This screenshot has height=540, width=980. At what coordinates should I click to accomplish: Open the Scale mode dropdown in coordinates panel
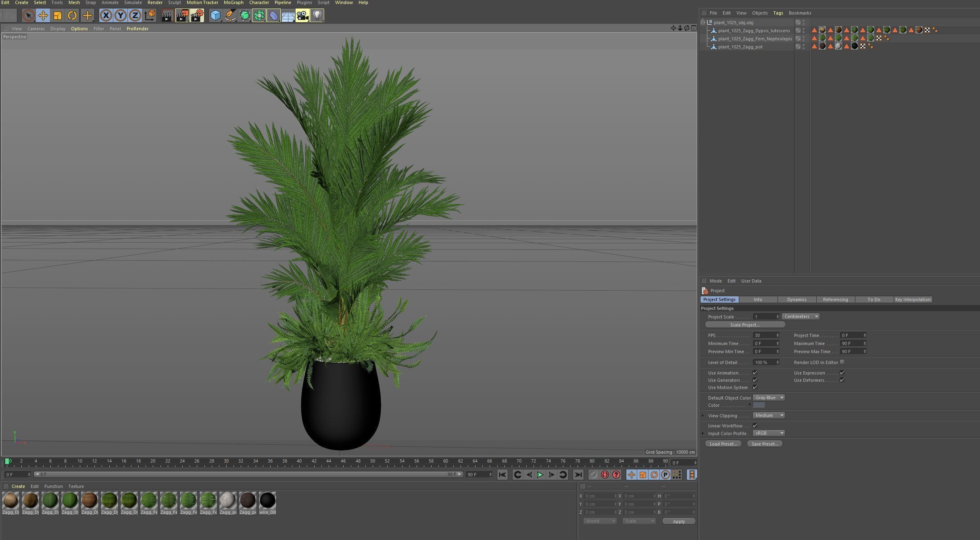pyautogui.click(x=639, y=521)
